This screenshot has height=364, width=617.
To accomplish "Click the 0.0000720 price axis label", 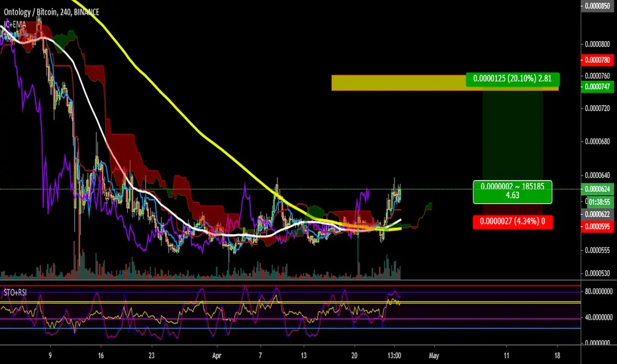I will (597, 109).
